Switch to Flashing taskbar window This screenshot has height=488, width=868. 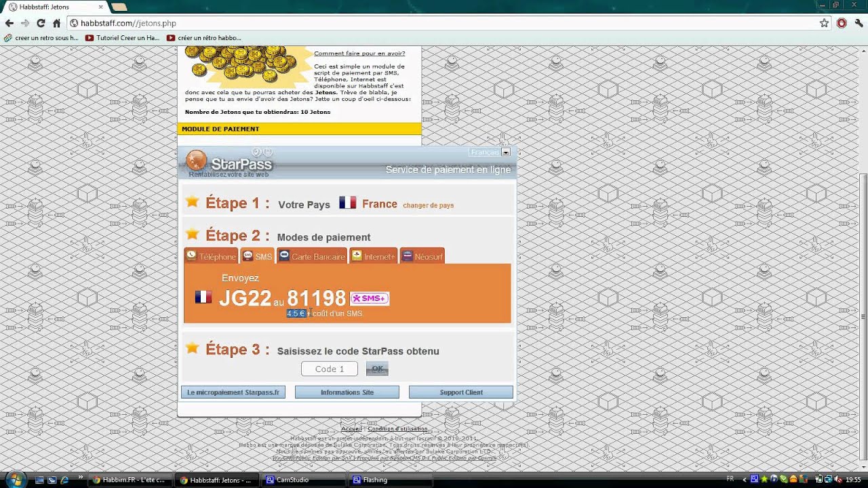[x=391, y=480]
